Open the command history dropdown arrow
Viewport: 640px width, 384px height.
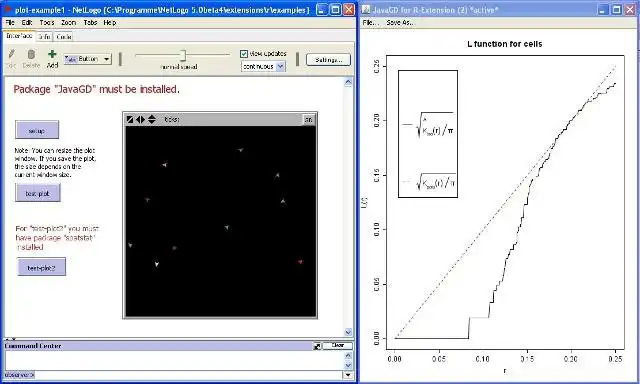tap(348, 375)
